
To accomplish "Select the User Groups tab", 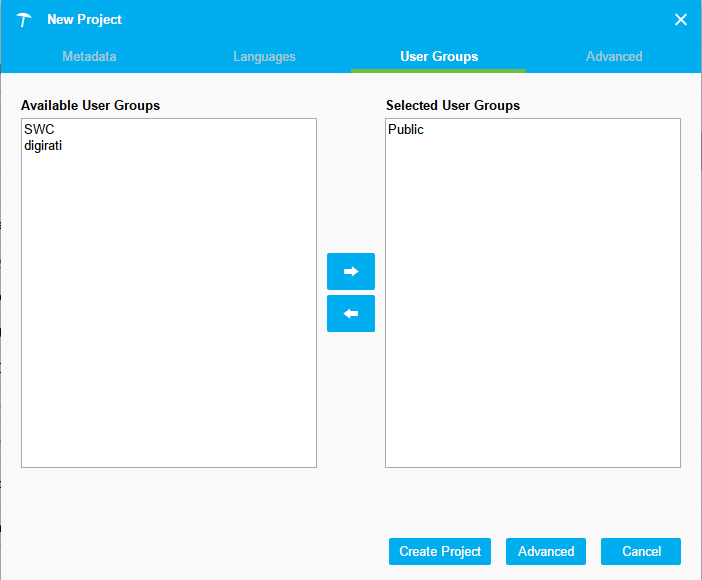I will (439, 56).
